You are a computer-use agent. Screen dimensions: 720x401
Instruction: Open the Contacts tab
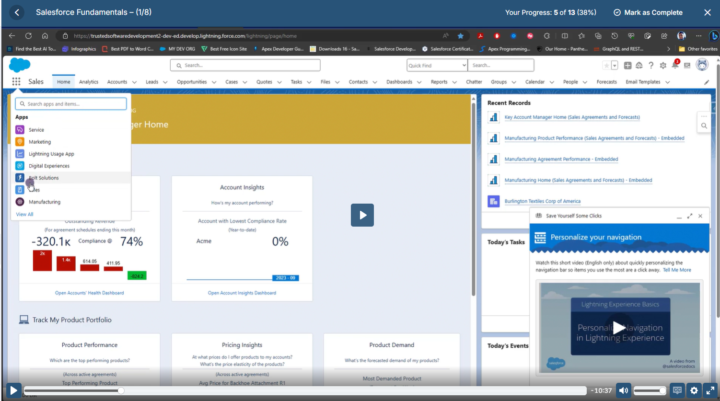[x=358, y=82]
